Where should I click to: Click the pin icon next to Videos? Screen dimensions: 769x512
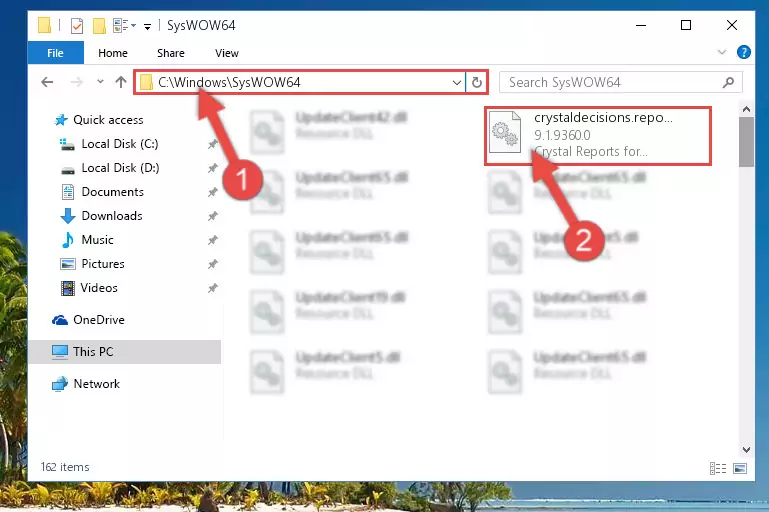(x=212, y=288)
